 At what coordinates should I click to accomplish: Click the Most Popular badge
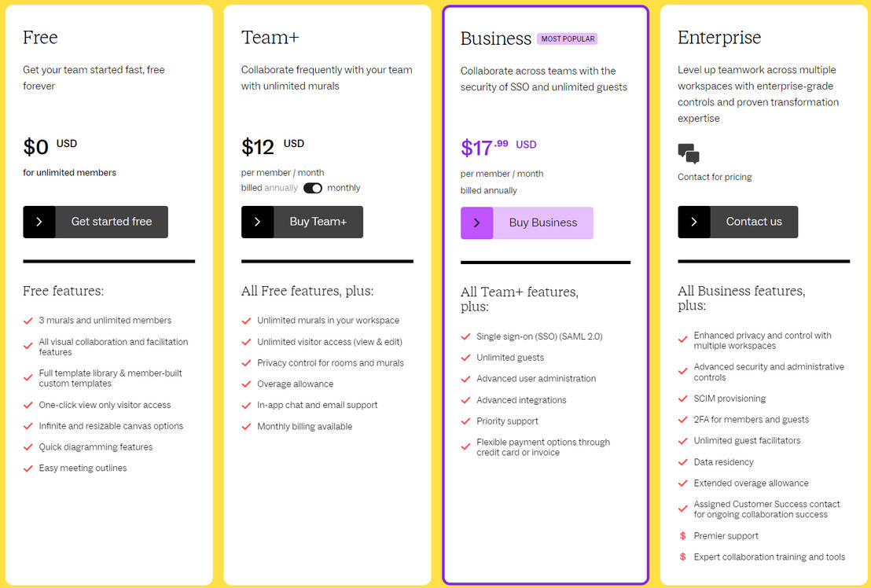568,39
